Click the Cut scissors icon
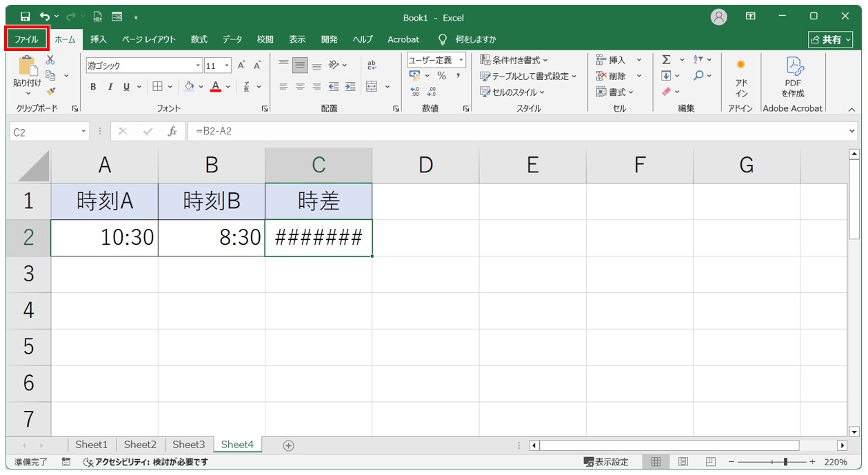 pyautogui.click(x=50, y=61)
